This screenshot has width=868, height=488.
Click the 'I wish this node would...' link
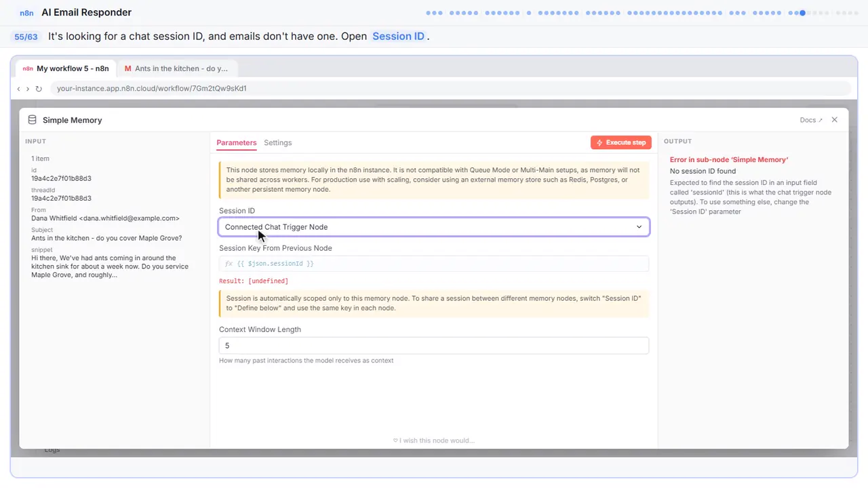pyautogui.click(x=434, y=441)
